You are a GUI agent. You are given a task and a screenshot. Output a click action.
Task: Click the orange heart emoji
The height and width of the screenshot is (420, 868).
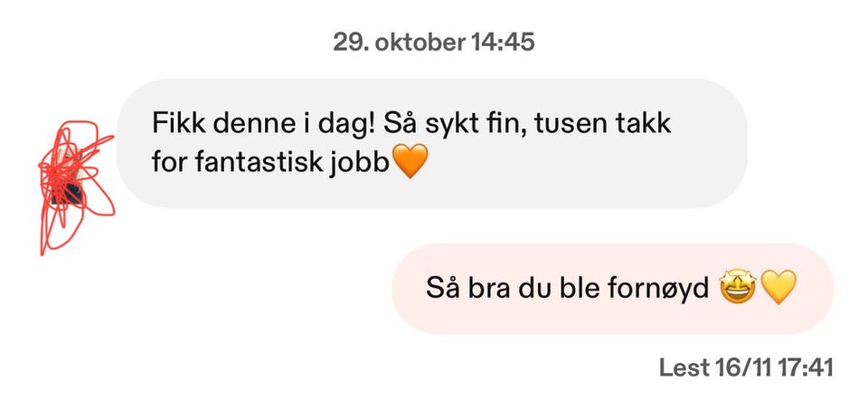[x=410, y=162]
